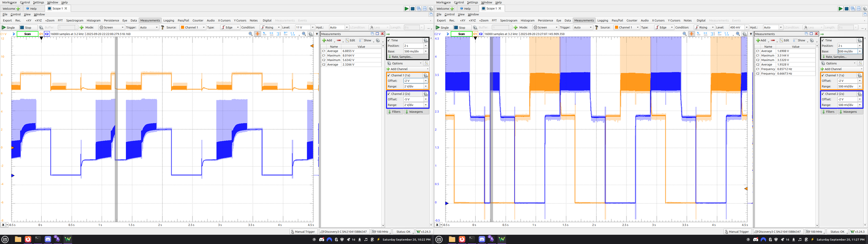Click the plot options gear beside Y in the 23:27 capture window
This screenshot has height=244, width=868.
click(x=744, y=34)
